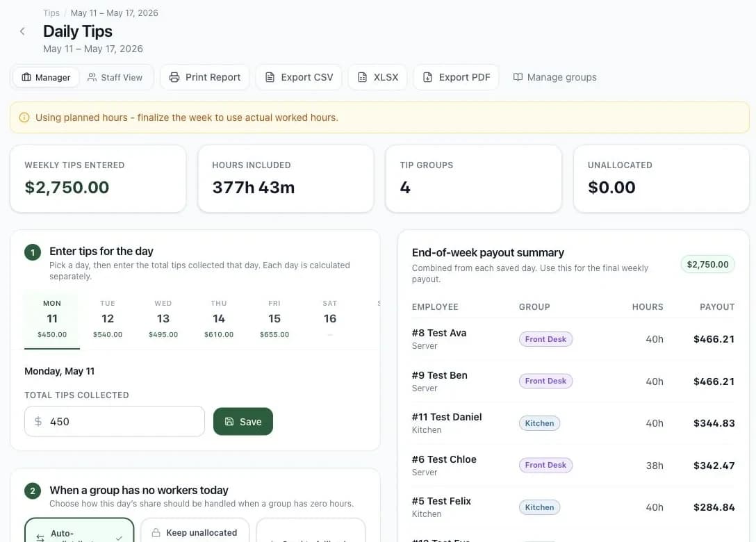Click the Weekly Tips Entered $2,750.00 card
Viewport: 756px width, 542px height.
coord(98,179)
